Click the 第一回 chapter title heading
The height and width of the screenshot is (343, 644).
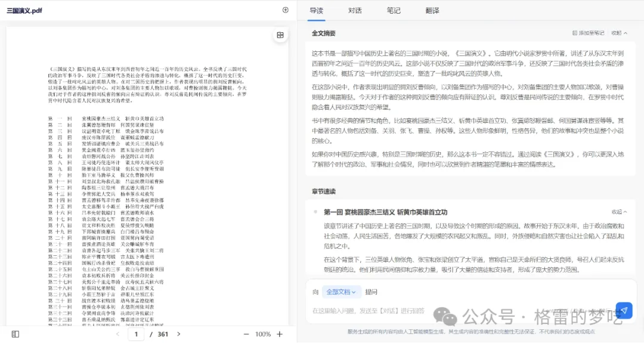pyautogui.click(x=385, y=212)
